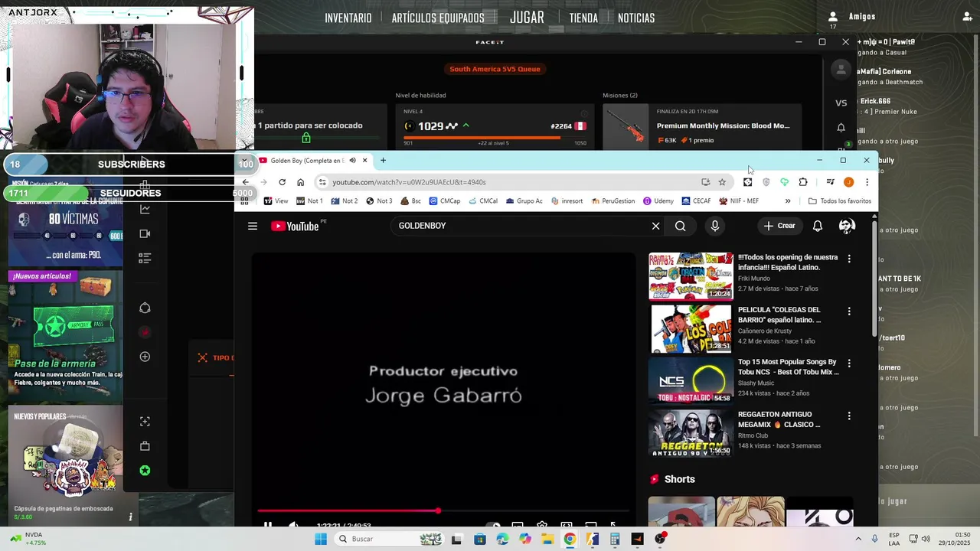Mute the YouTube player volume

(x=293, y=526)
